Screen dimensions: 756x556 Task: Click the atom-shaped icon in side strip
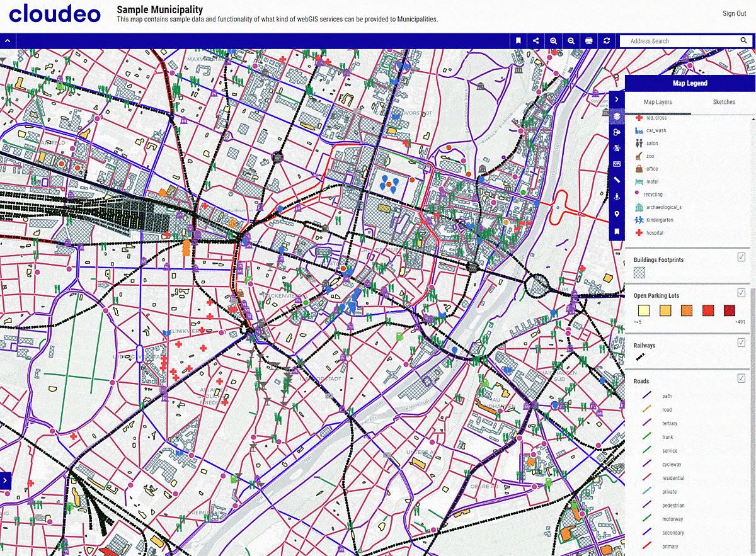click(x=617, y=149)
